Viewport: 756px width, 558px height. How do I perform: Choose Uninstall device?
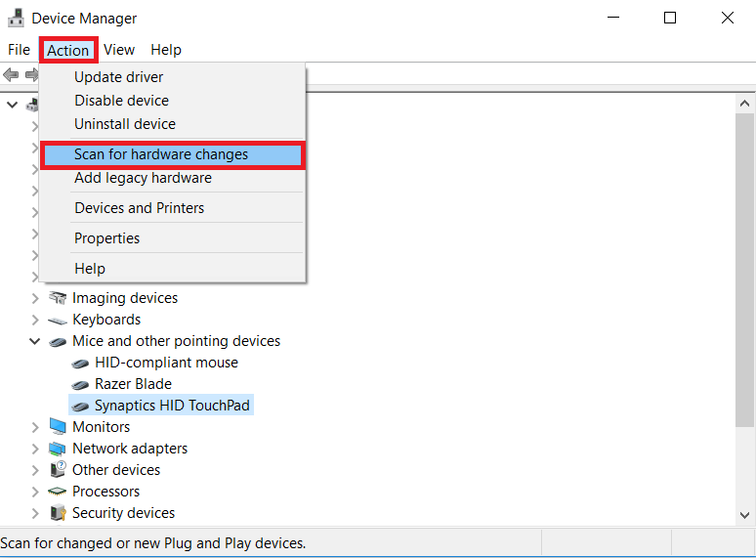(172, 124)
